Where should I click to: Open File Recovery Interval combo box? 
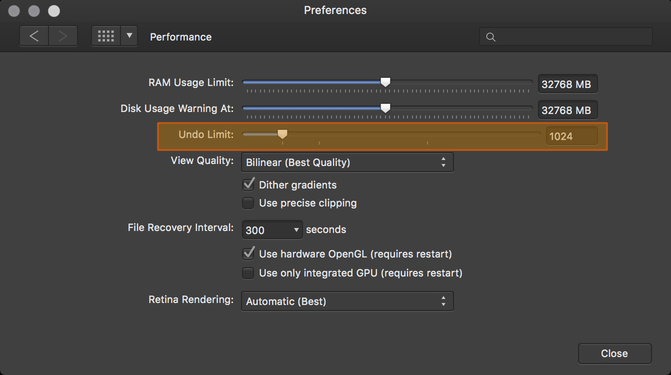272,230
